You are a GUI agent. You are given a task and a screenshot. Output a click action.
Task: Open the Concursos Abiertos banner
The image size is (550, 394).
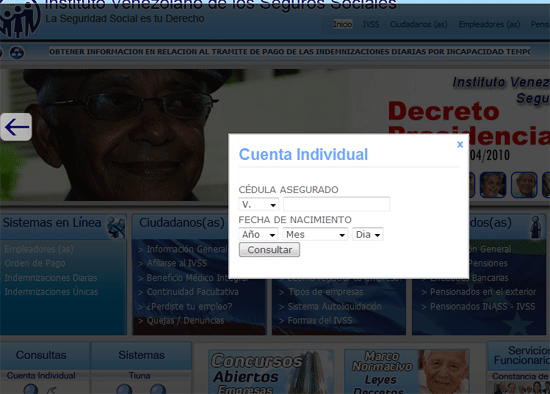point(271,372)
